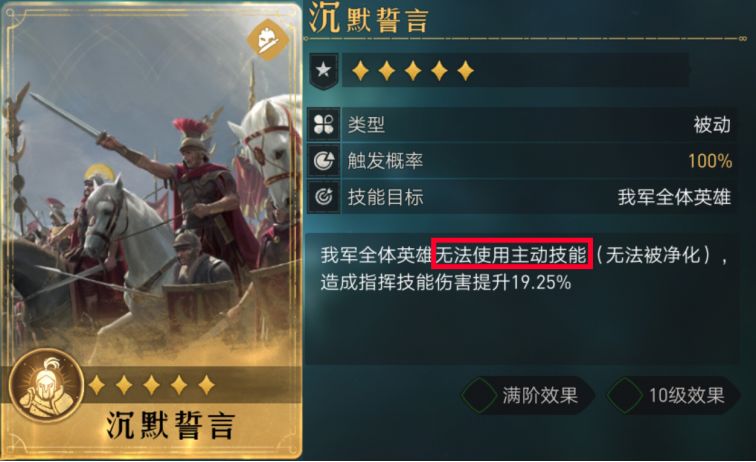Click the 沉默誓言 skill title heading
Image resolution: width=756 pixels, height=462 pixels.
point(368,18)
